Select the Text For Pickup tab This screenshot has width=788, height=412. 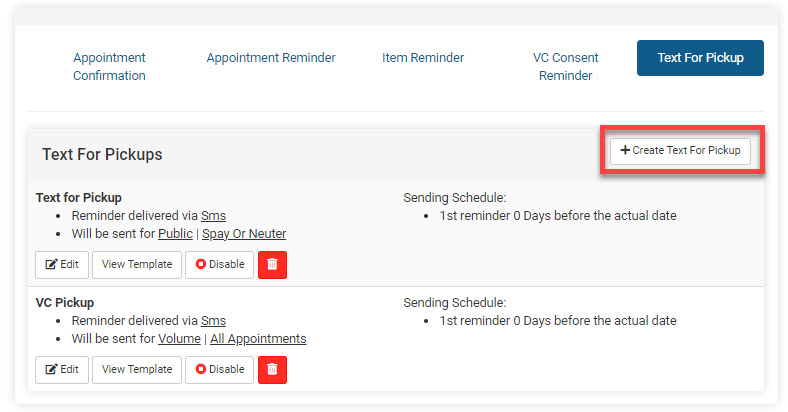click(x=700, y=58)
